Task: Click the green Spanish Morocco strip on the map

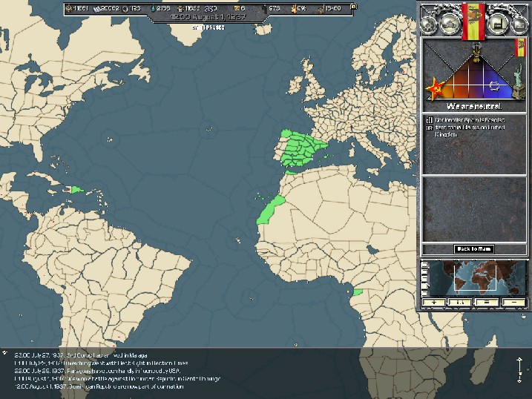Action: pos(291,173)
